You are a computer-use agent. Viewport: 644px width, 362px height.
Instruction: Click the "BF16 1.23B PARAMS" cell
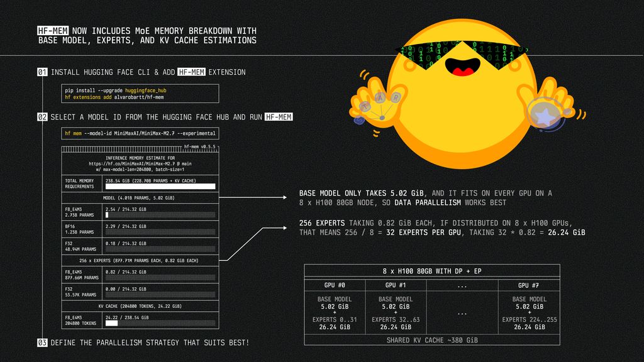tap(82, 229)
